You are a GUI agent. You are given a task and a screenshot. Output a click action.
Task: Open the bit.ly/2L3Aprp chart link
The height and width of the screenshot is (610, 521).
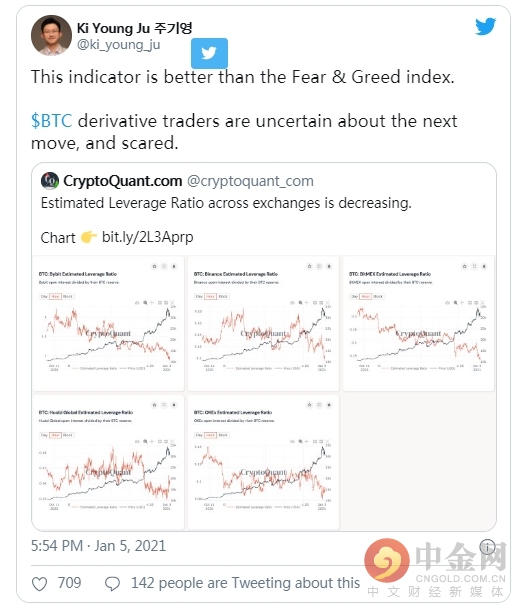point(147,237)
